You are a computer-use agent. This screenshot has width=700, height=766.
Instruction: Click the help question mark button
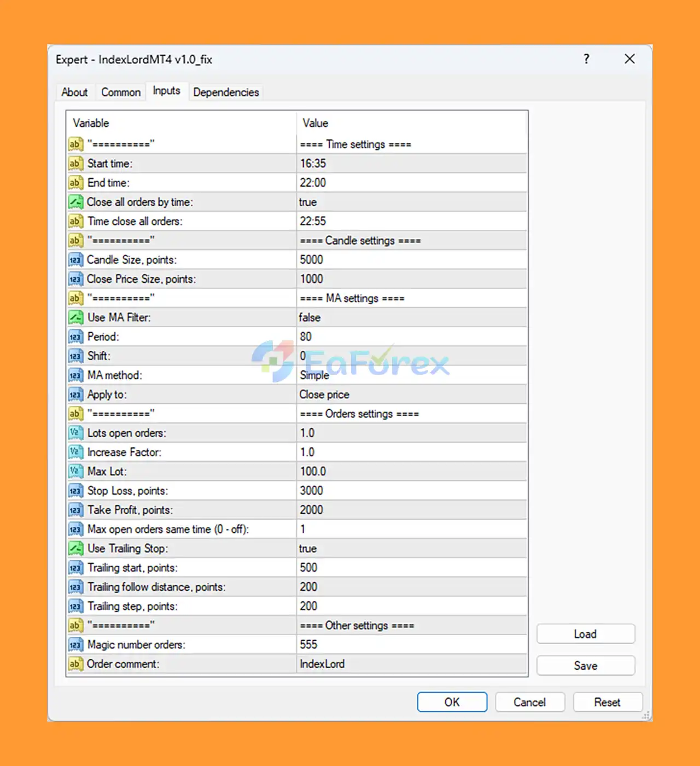586,59
